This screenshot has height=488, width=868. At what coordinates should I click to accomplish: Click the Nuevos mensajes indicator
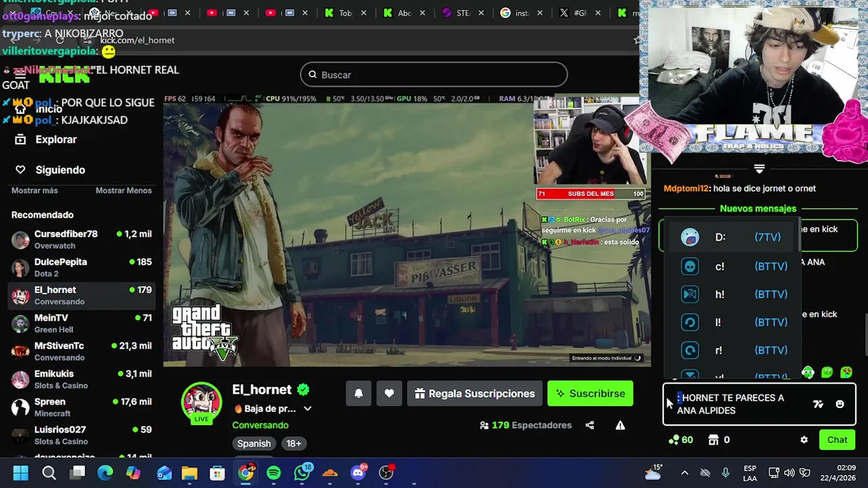point(758,209)
